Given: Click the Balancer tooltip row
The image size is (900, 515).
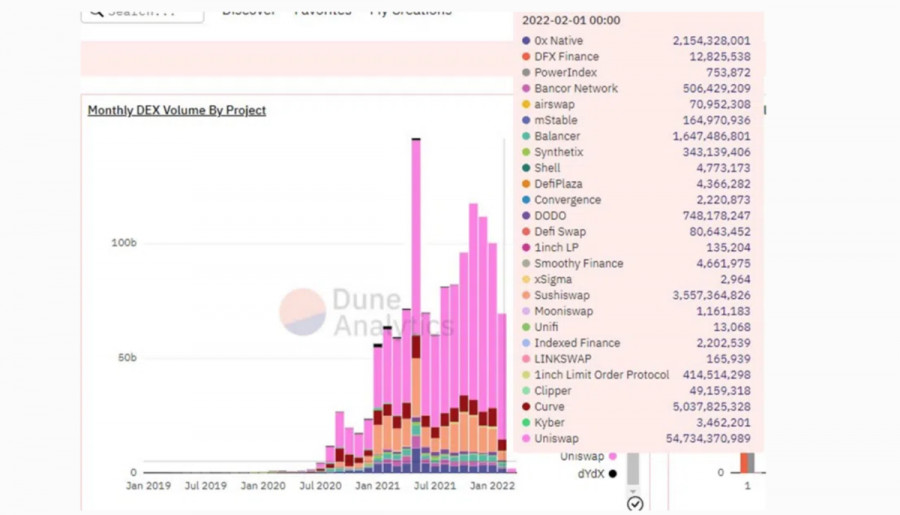Looking at the screenshot, I should pos(636,136).
